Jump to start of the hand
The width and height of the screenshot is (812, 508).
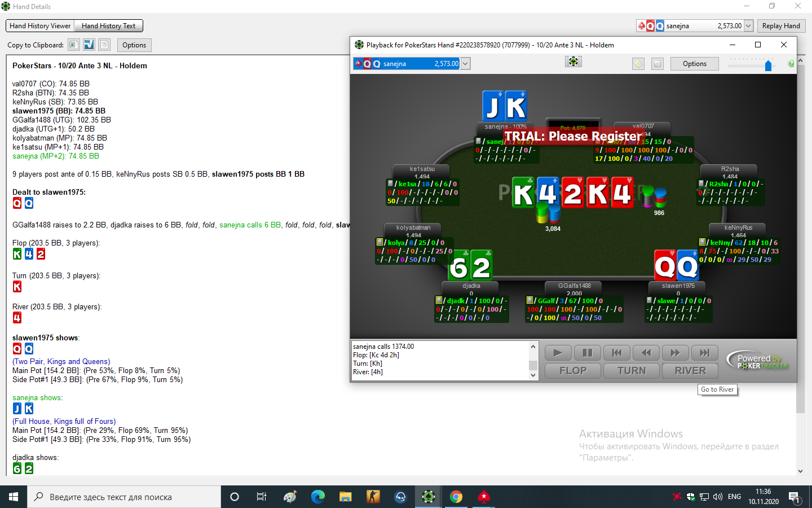(x=616, y=353)
